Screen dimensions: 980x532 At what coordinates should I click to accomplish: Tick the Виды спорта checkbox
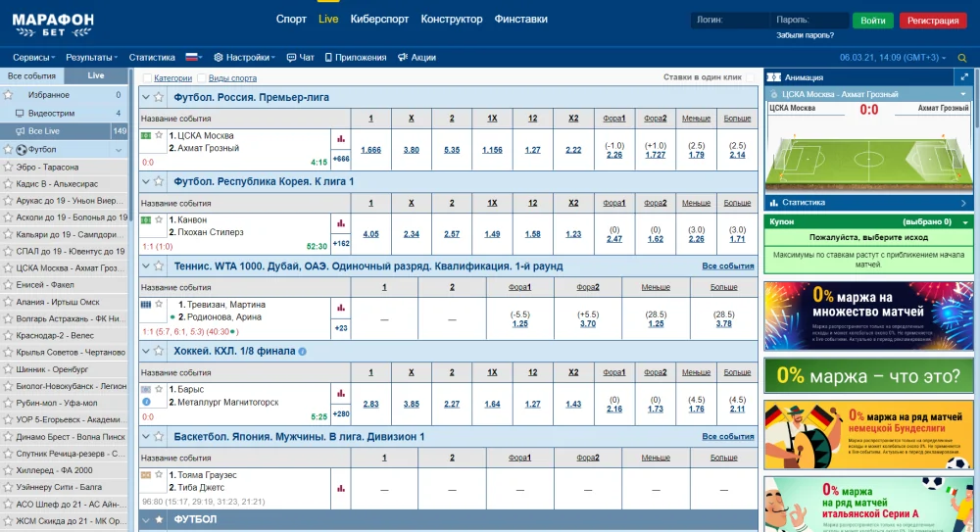point(202,78)
